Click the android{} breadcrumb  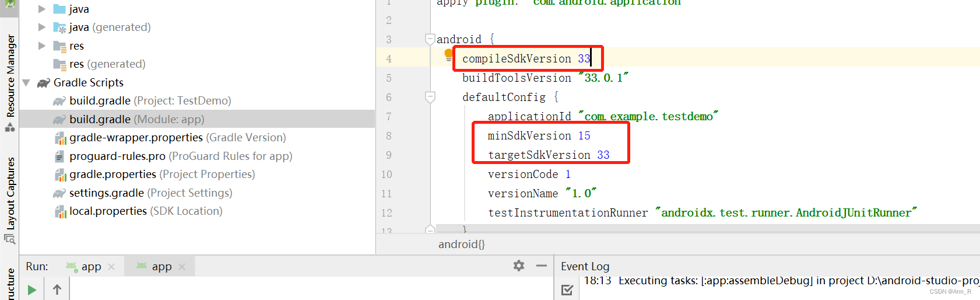point(462,244)
